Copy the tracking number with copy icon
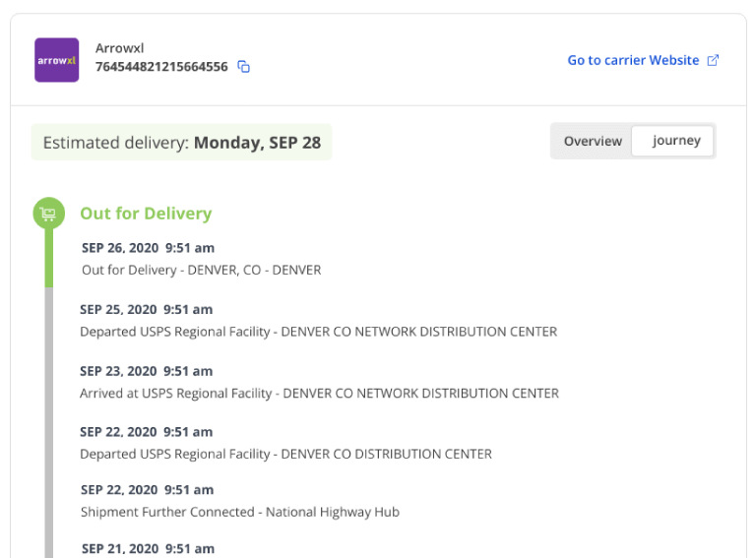 tap(243, 67)
